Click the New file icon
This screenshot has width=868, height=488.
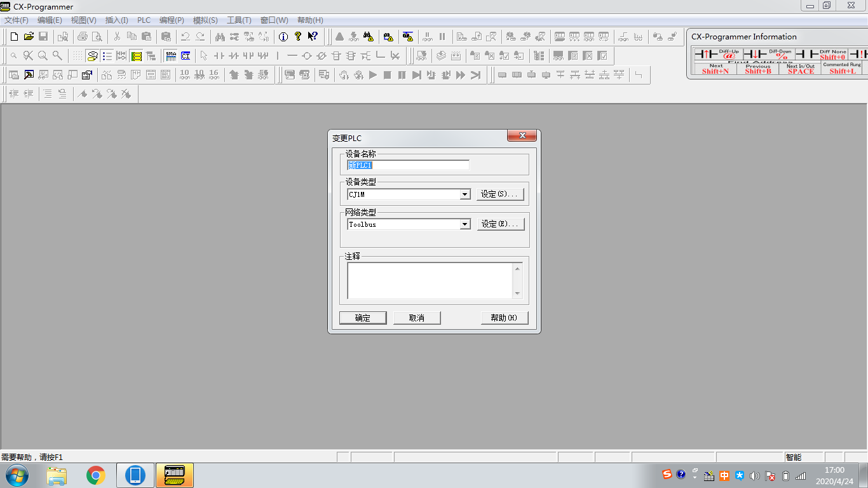[x=15, y=37]
